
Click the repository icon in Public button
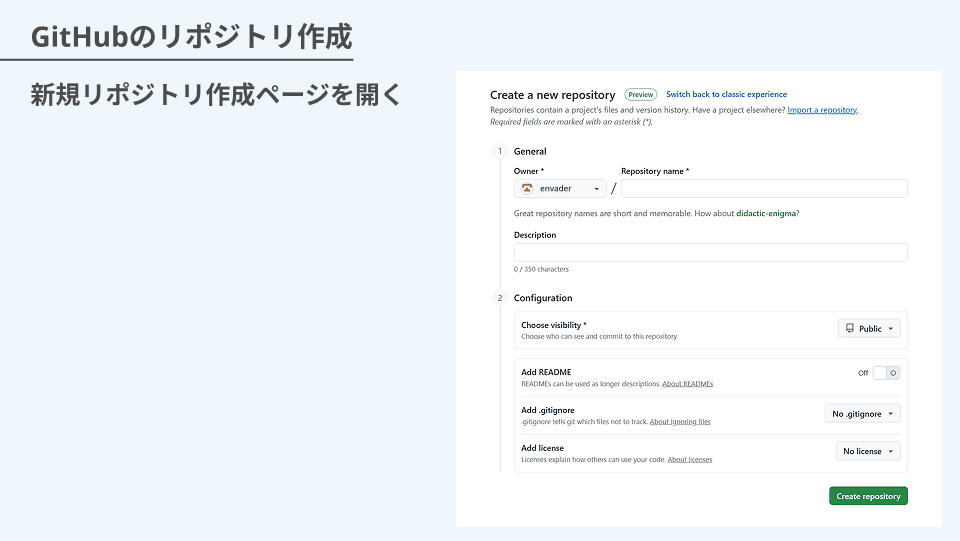point(850,329)
